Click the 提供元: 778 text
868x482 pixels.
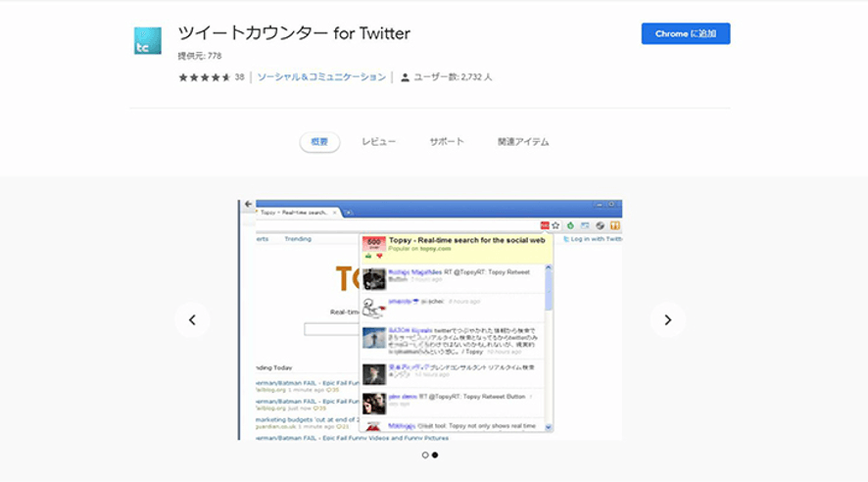coord(200,56)
